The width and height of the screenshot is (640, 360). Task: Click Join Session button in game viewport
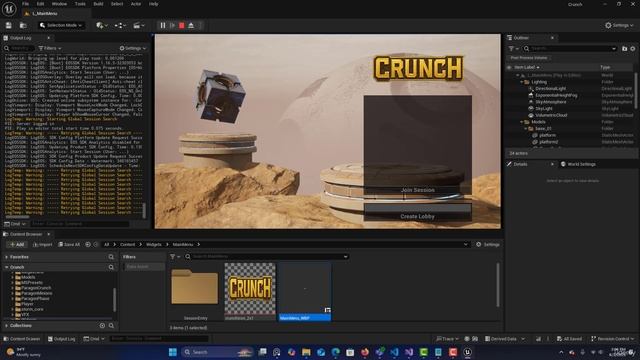(418, 190)
